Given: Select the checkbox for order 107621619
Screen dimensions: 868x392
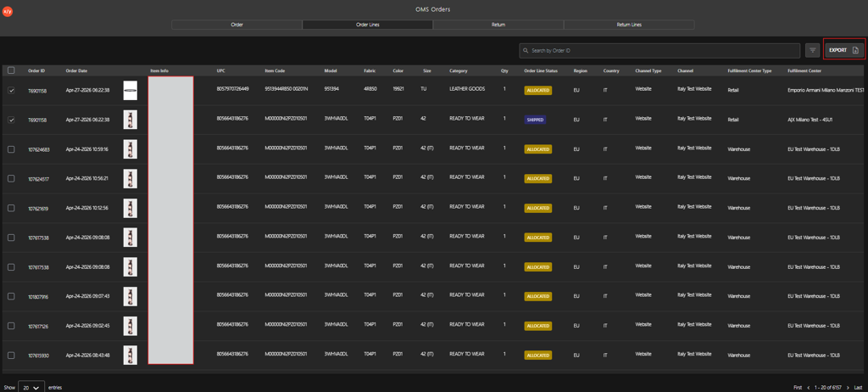Looking at the screenshot, I should click(11, 208).
